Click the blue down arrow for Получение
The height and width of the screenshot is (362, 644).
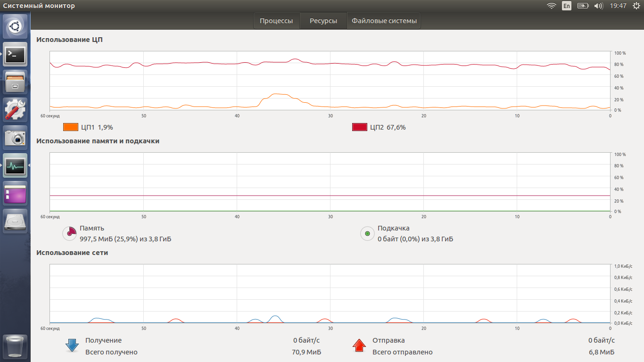click(x=72, y=346)
